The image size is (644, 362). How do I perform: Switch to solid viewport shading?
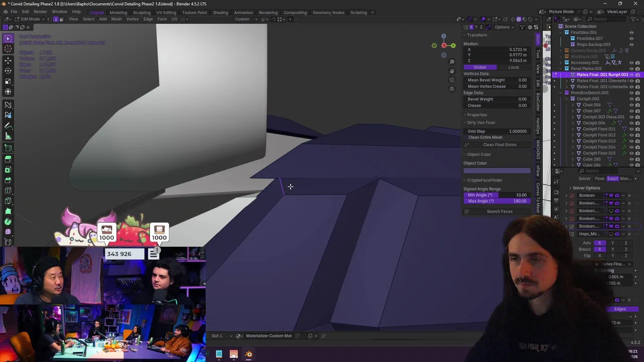519,19
